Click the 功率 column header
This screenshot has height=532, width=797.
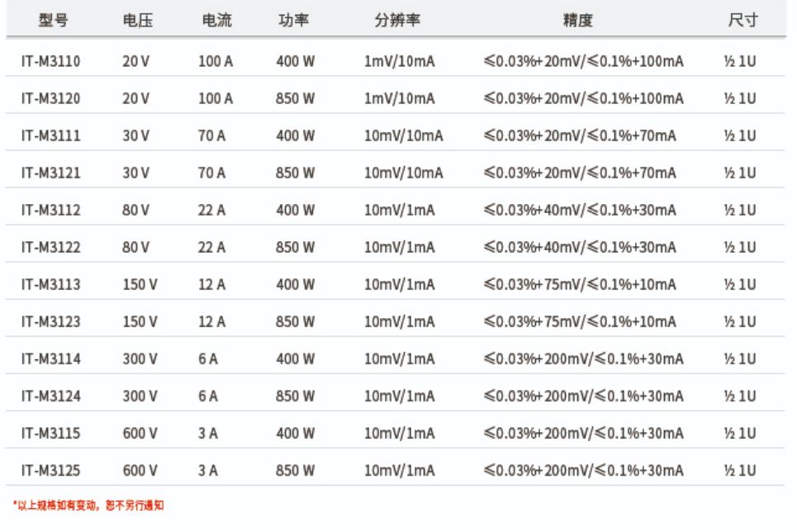point(293,21)
